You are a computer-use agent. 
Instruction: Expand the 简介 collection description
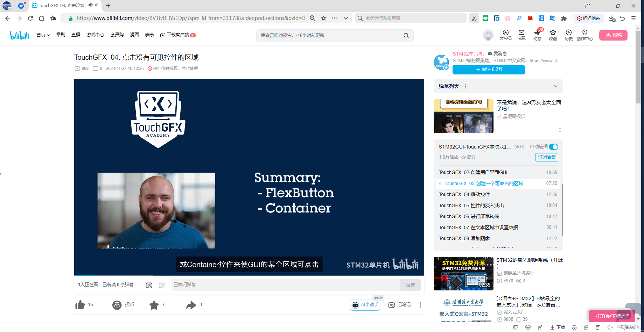tap(469, 157)
